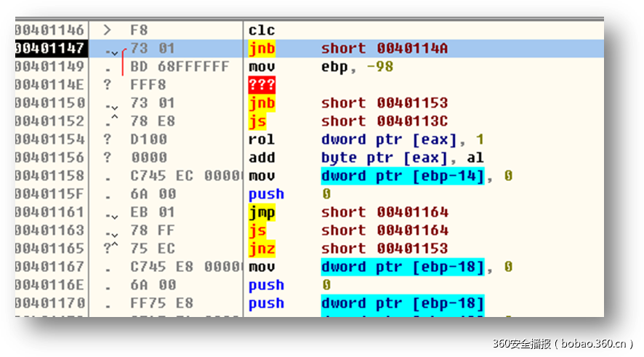This screenshot has height=357, width=644.
Task: Click the yellow jnz mnemonic
Action: [262, 249]
